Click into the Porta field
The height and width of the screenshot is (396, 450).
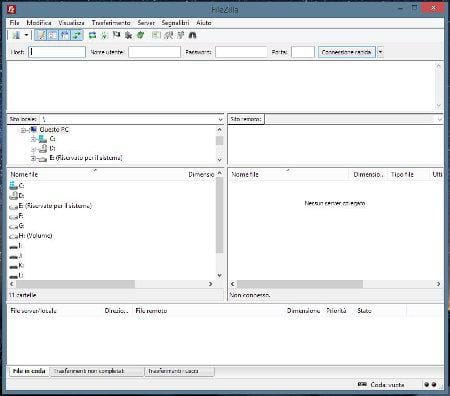click(x=303, y=52)
